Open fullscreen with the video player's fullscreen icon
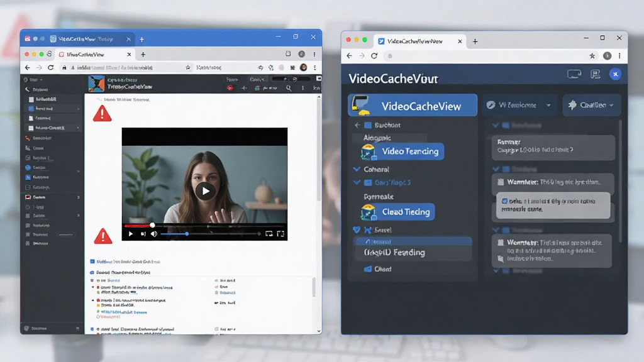The height and width of the screenshot is (362, 644). click(280, 234)
